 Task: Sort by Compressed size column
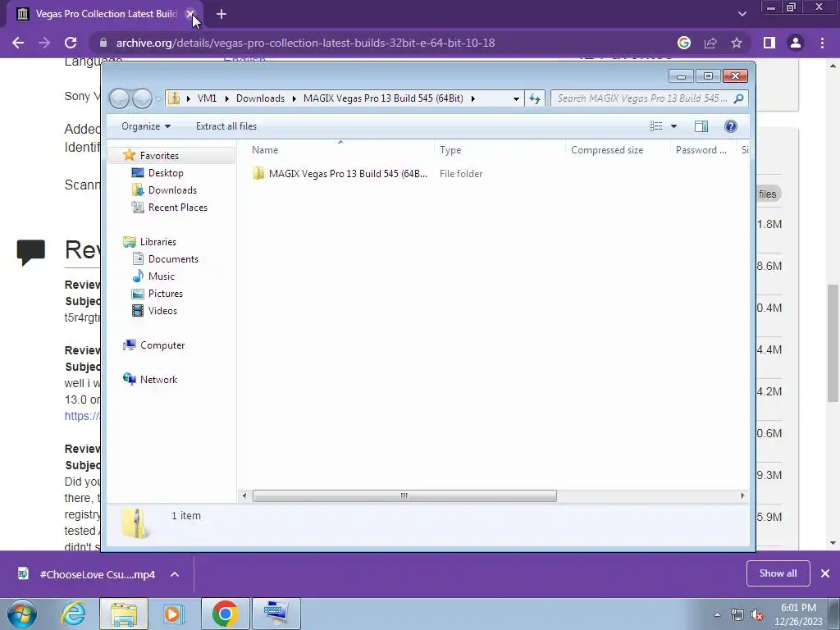click(x=618, y=150)
